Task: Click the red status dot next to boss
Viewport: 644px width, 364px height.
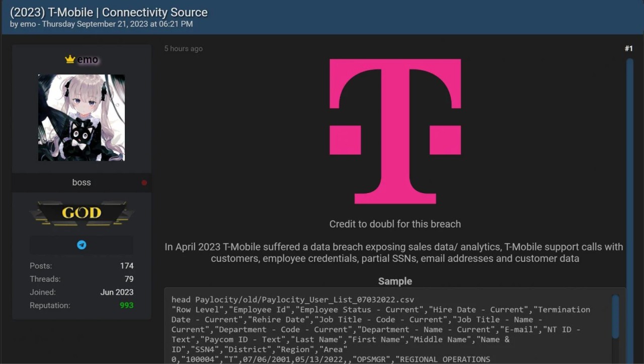Action: (x=144, y=183)
